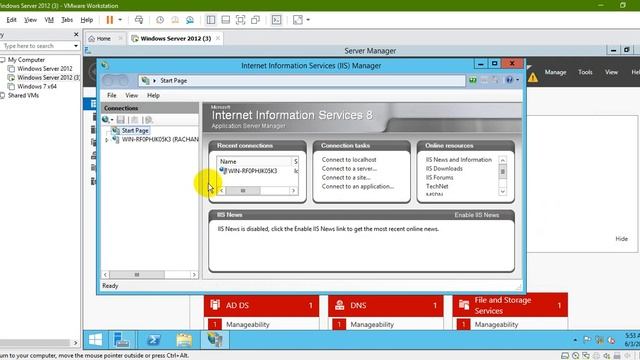Click the delete connection icon in Connections toolbar
The height and width of the screenshot is (360, 640).
149,120
